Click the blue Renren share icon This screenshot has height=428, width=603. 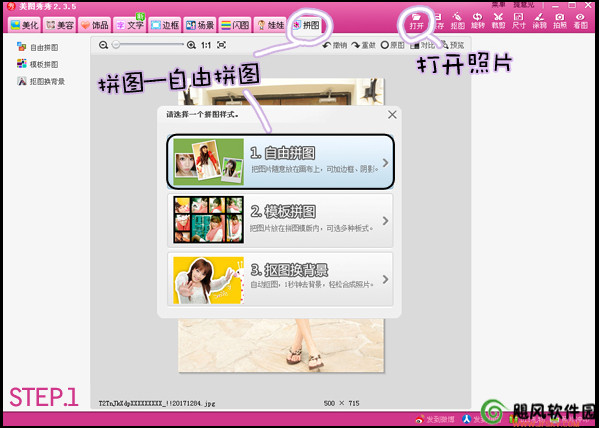(466, 419)
